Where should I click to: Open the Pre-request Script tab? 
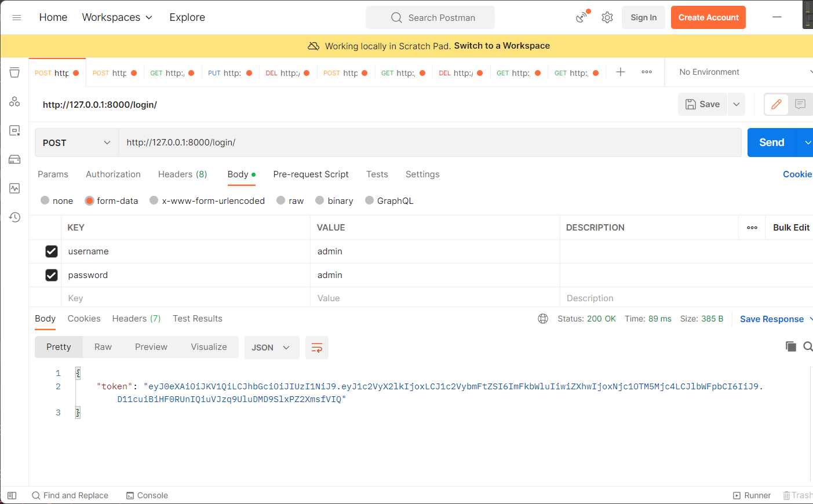pyautogui.click(x=311, y=174)
